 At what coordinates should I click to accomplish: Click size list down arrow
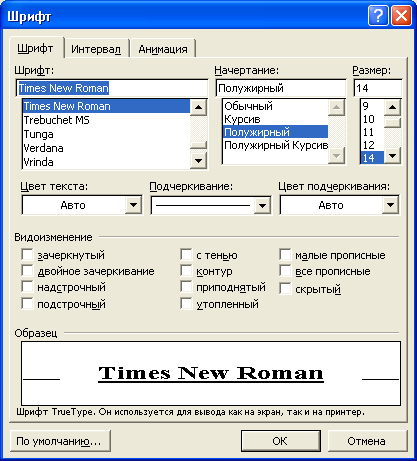[x=393, y=155]
